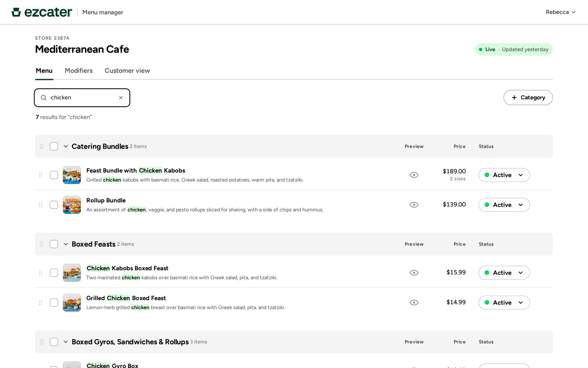Click drag handle of Boxed Gyros category

[x=42, y=342]
